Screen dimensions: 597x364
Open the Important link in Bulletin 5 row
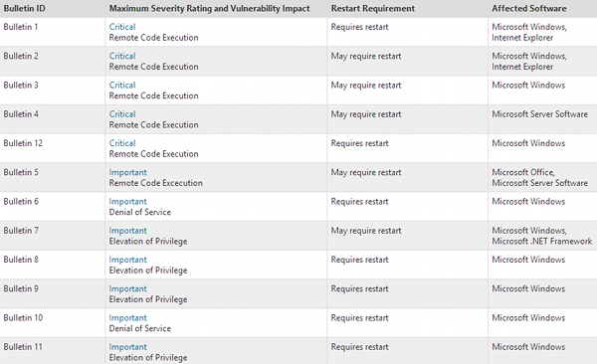[128, 172]
